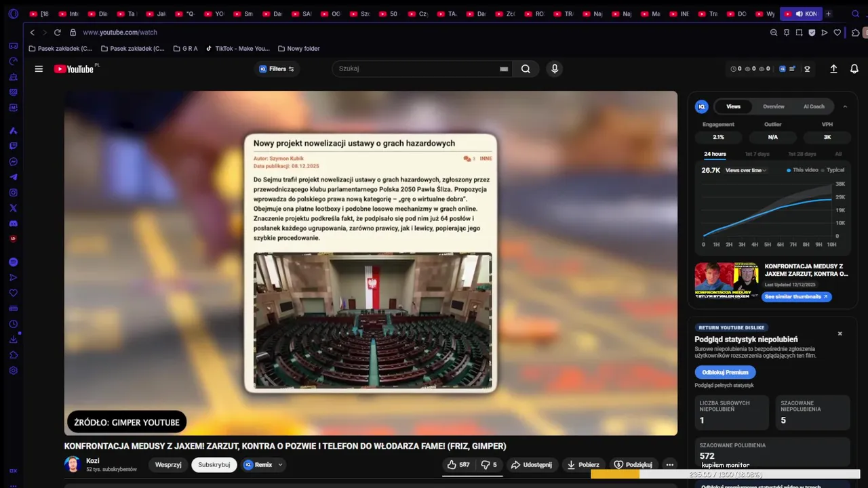Start voice search with microphone icon
Image resolution: width=868 pixels, height=488 pixels.
point(555,68)
